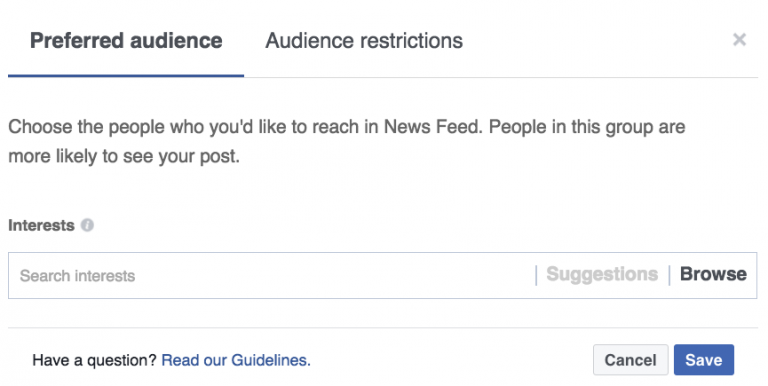
Task: Click the News Feed description paragraph
Action: click(x=346, y=142)
